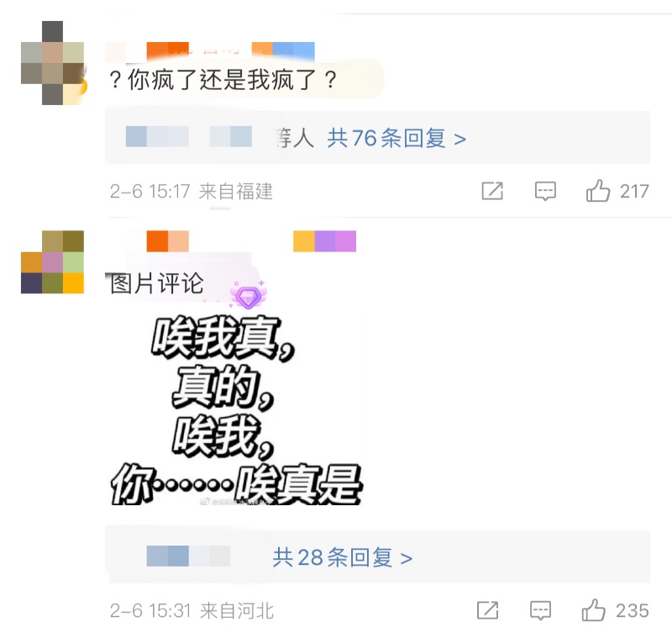Screen dimensions: 672x633
Task: Expand the 共76条回复 reply thread
Action: [396, 138]
